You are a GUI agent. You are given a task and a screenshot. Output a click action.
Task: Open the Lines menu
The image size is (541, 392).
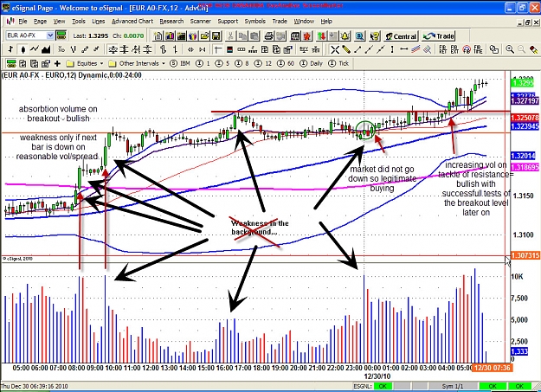[x=99, y=22]
